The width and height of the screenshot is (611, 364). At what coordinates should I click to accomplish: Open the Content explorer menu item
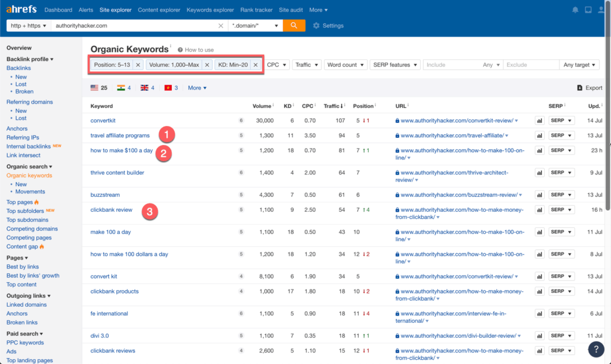159,10
